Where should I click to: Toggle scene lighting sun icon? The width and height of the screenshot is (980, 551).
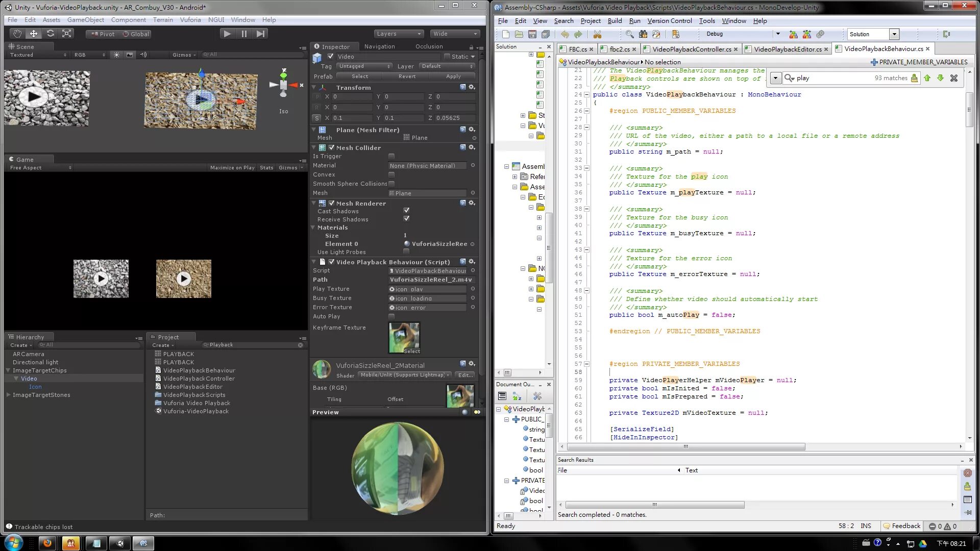(x=116, y=55)
